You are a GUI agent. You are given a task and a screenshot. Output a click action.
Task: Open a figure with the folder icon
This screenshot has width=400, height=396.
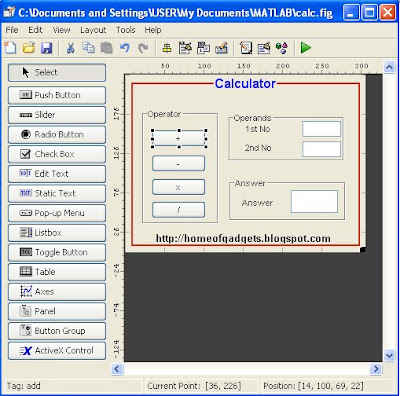(29, 48)
